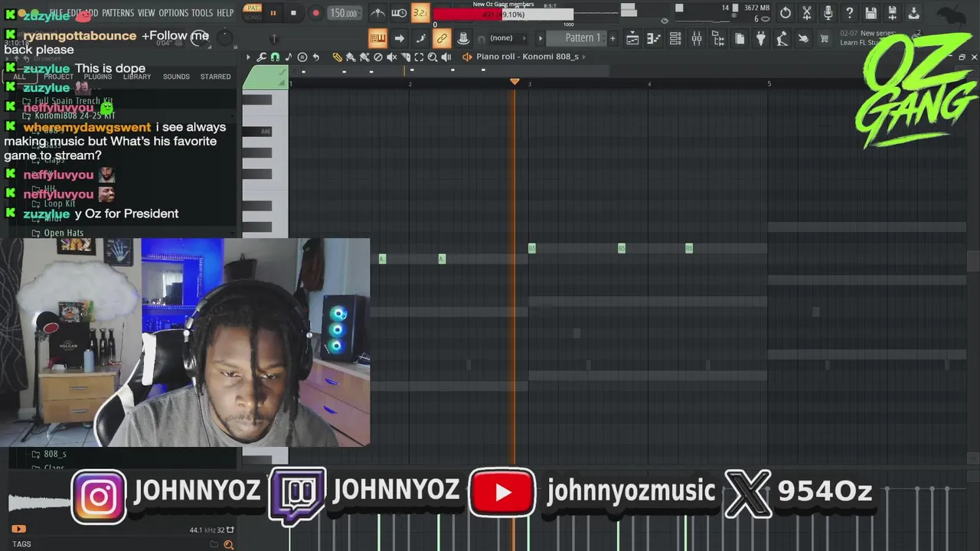Open the OPTIONS menu
The image size is (980, 551).
pyautogui.click(x=174, y=13)
